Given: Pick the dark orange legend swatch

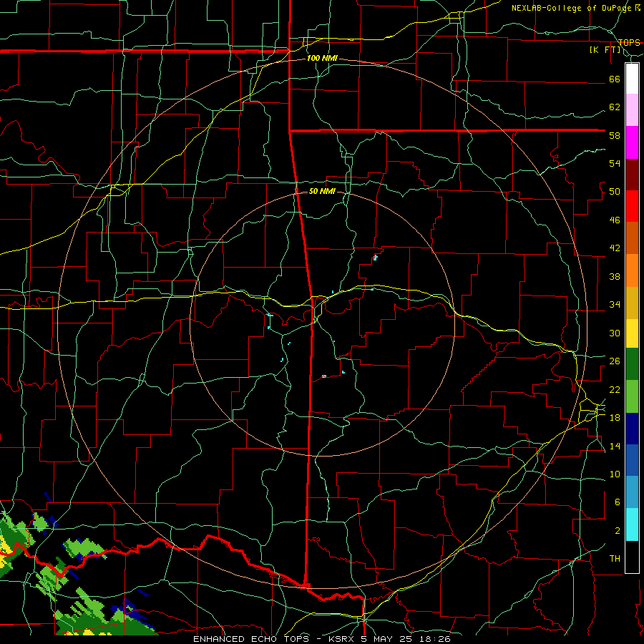Looking at the screenshot, I should (x=632, y=238).
